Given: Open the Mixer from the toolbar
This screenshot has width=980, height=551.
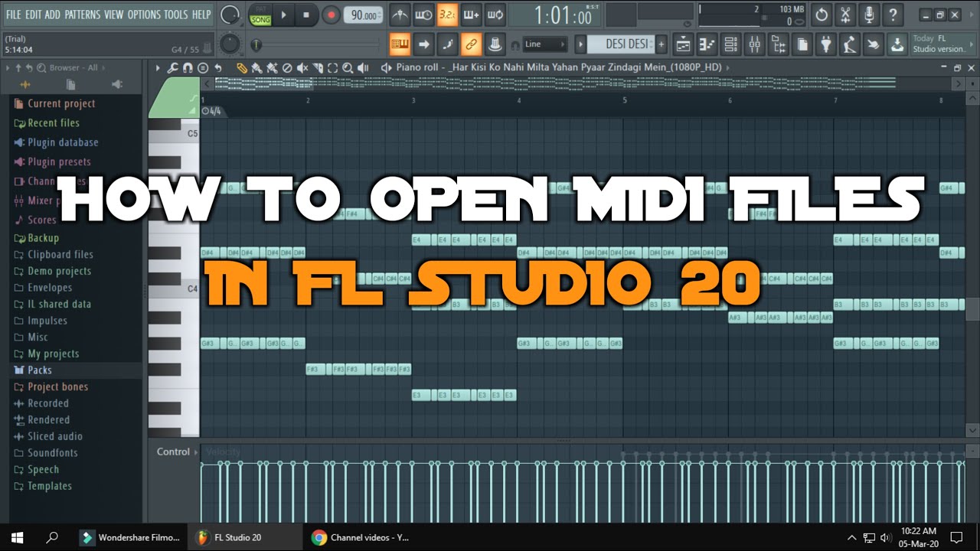Looking at the screenshot, I should (x=754, y=44).
